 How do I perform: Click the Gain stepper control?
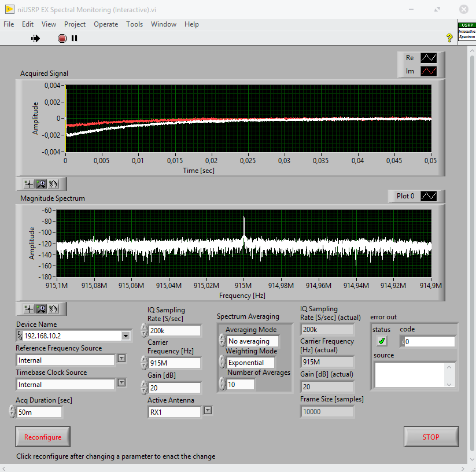pyautogui.click(x=144, y=388)
